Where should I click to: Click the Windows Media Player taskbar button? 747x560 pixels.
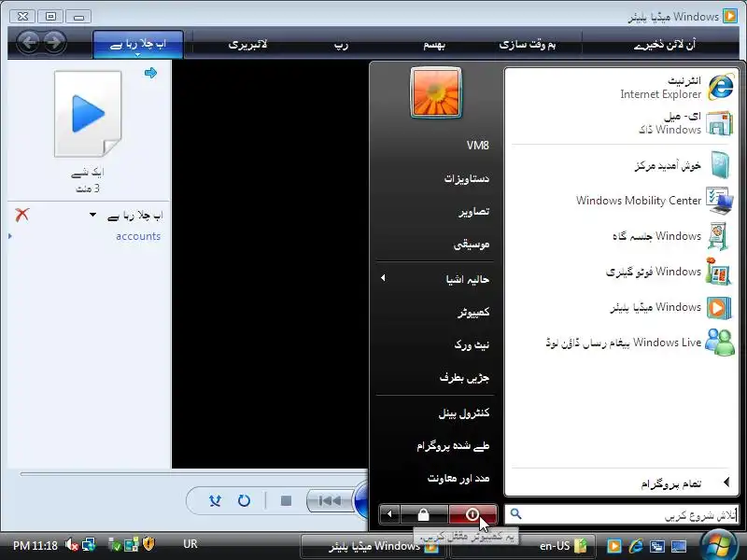coord(373,546)
